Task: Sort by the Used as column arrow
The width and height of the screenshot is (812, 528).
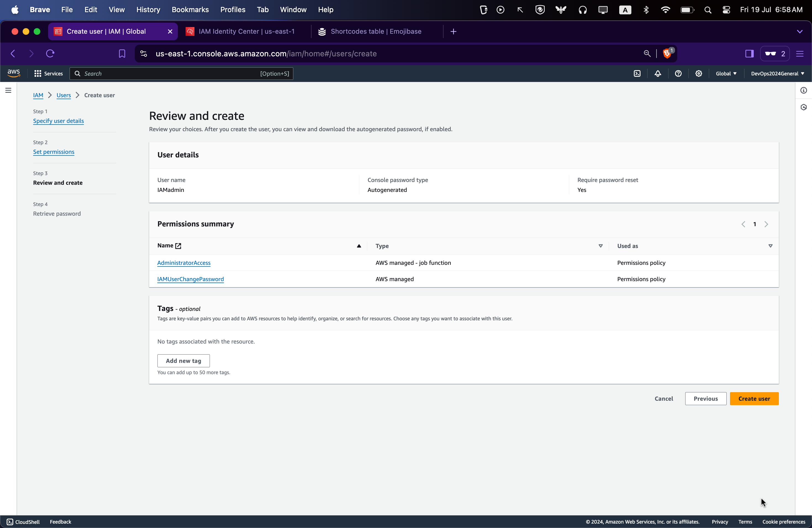Action: tap(770, 246)
